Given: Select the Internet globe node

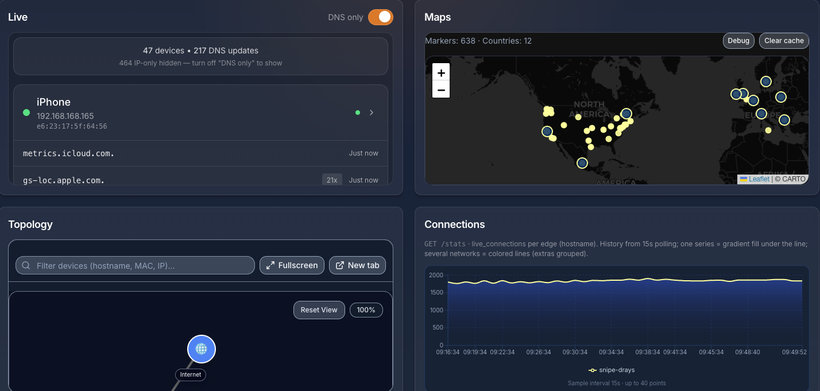Looking at the screenshot, I should [x=201, y=349].
